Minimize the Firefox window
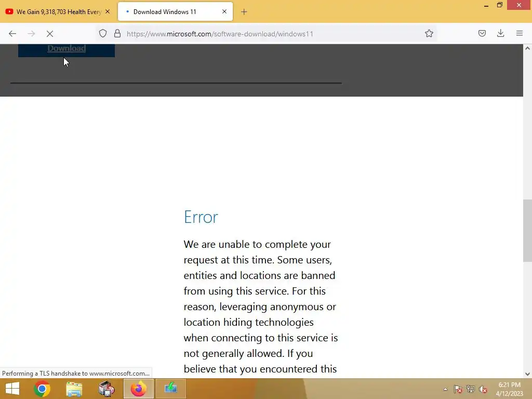This screenshot has width=532, height=399. click(486, 5)
